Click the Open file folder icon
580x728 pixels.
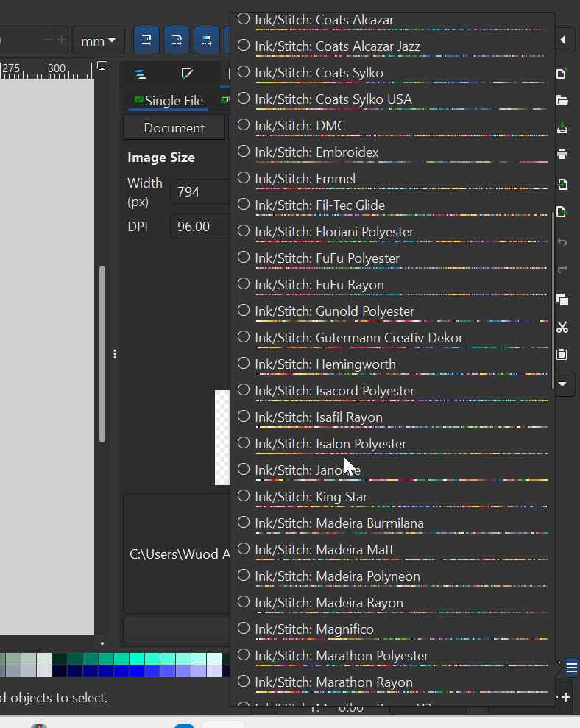coord(562,100)
